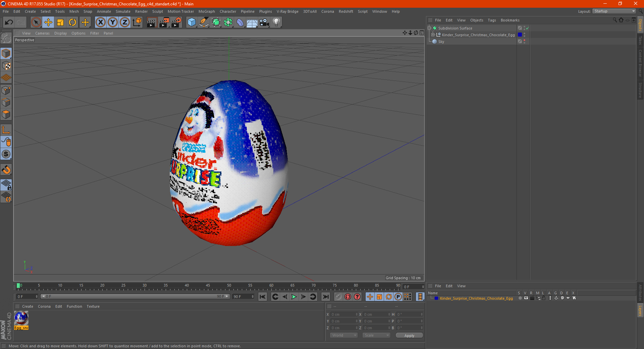Image resolution: width=644 pixels, height=349 pixels.
Task: Open the Objects manager Tags menu
Action: pos(492,20)
